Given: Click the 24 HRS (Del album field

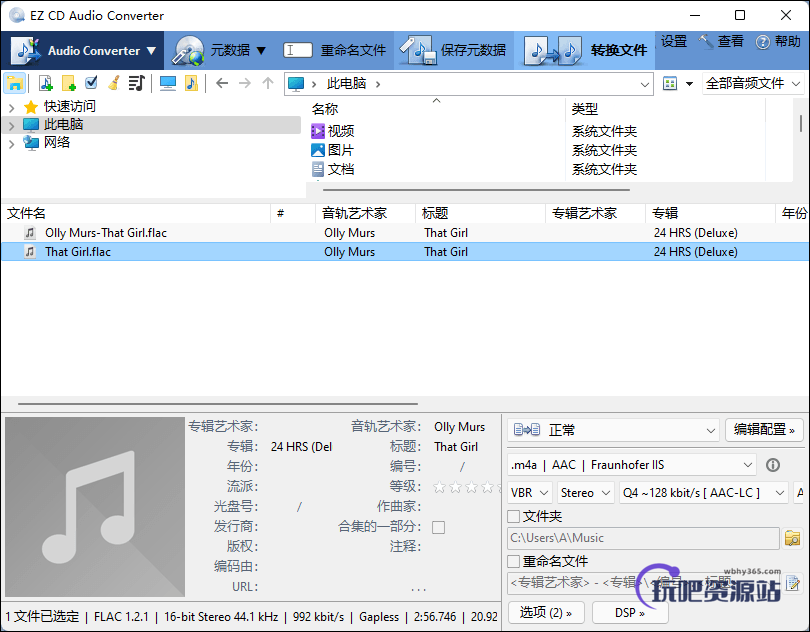Looking at the screenshot, I should pos(302,447).
